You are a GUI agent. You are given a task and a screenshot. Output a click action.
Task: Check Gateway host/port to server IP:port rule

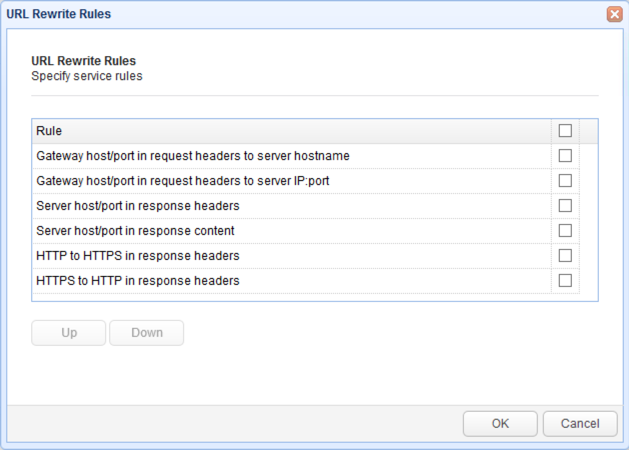coord(565,180)
